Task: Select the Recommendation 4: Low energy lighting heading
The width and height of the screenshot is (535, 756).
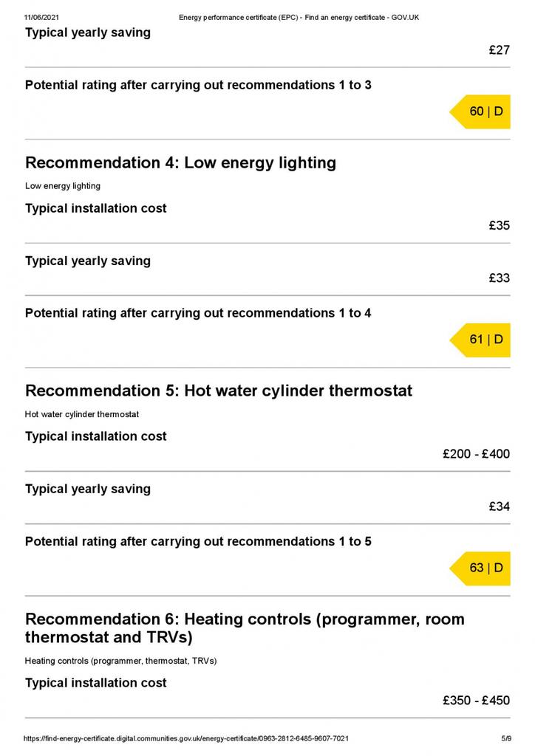Action: [180, 163]
